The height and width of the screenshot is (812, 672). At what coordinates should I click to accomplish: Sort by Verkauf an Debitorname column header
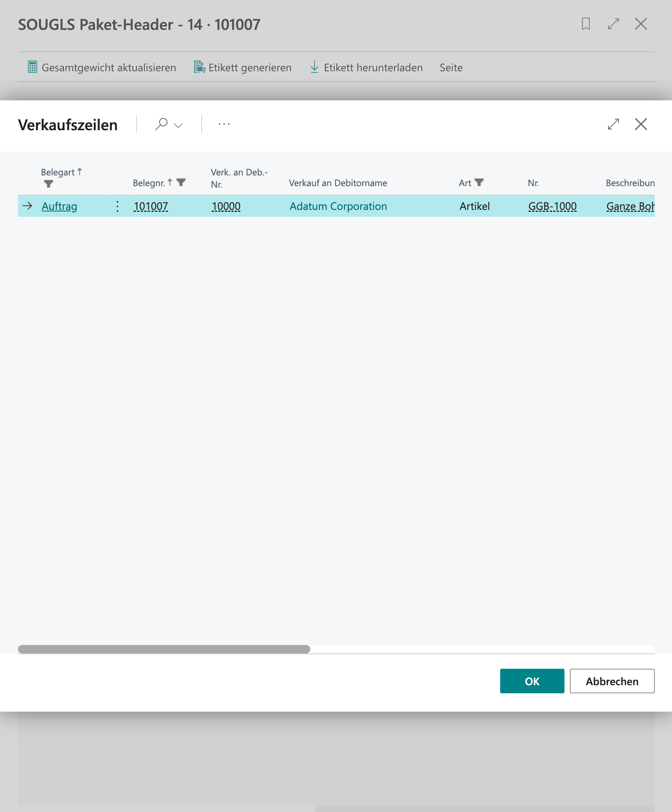(x=338, y=183)
